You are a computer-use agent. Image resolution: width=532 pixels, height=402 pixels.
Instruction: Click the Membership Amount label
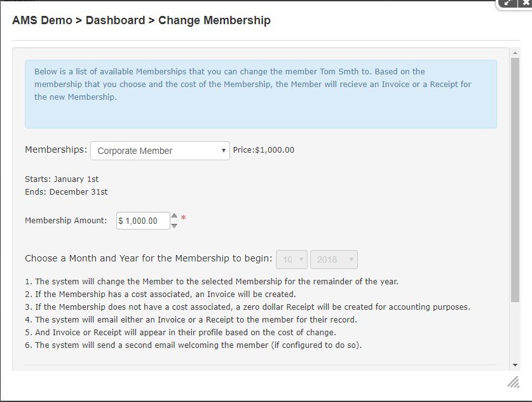66,221
